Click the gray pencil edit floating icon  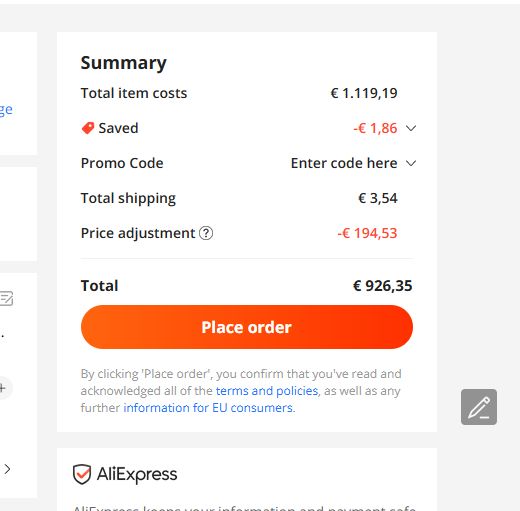[479, 407]
